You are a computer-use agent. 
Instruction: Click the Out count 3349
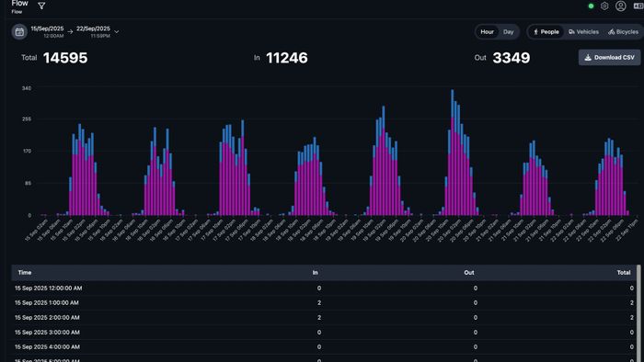click(x=512, y=58)
